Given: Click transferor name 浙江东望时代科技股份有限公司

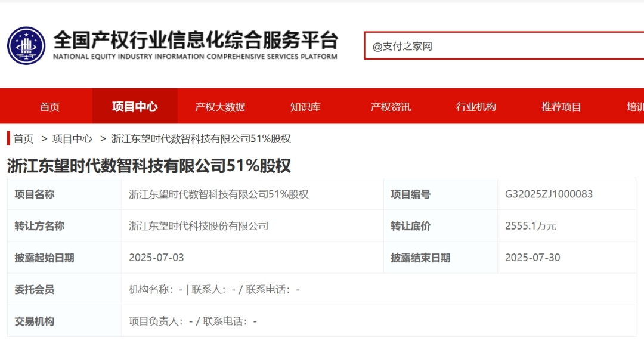Looking at the screenshot, I should coord(199,226).
